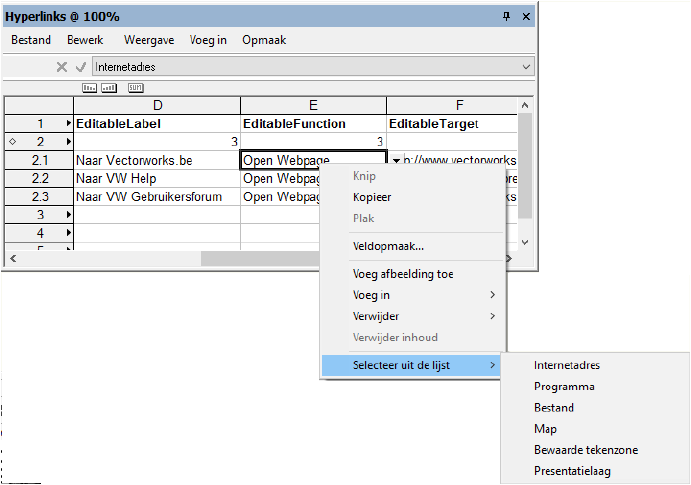
Task: Open the Opmaak menu
Action: [x=264, y=40]
